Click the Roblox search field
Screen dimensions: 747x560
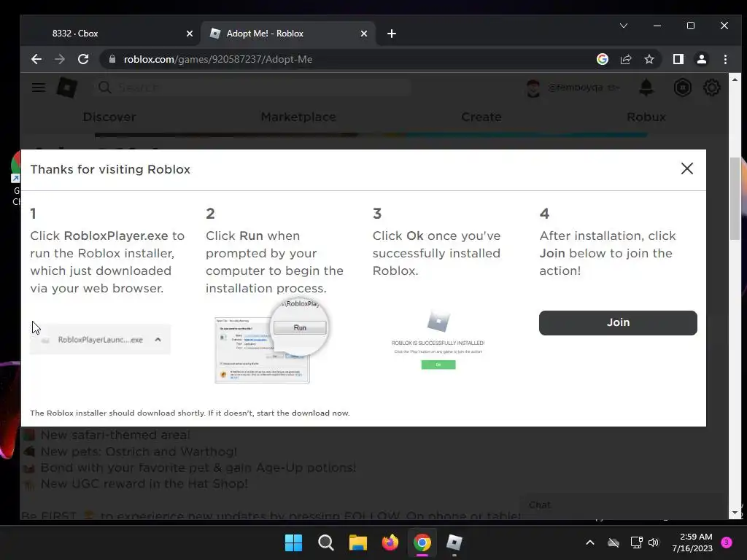[x=253, y=87]
